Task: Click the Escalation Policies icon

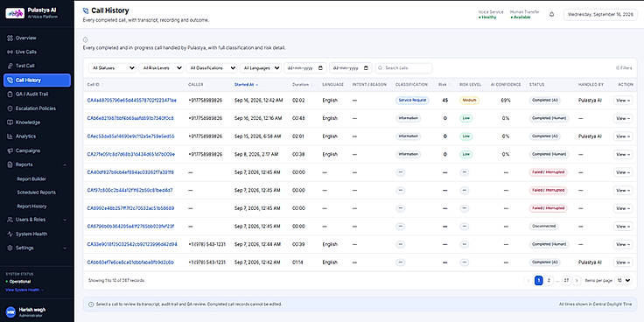Action: [10, 108]
